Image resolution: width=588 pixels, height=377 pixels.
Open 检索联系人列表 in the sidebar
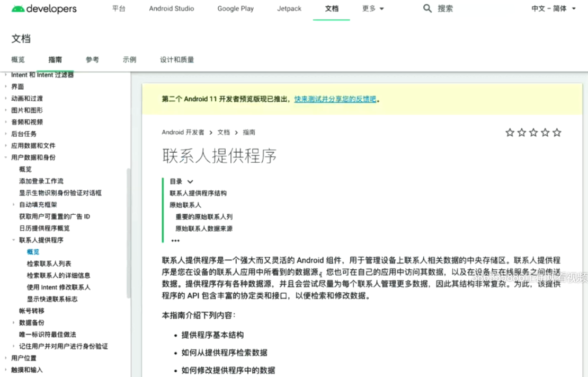(49, 264)
